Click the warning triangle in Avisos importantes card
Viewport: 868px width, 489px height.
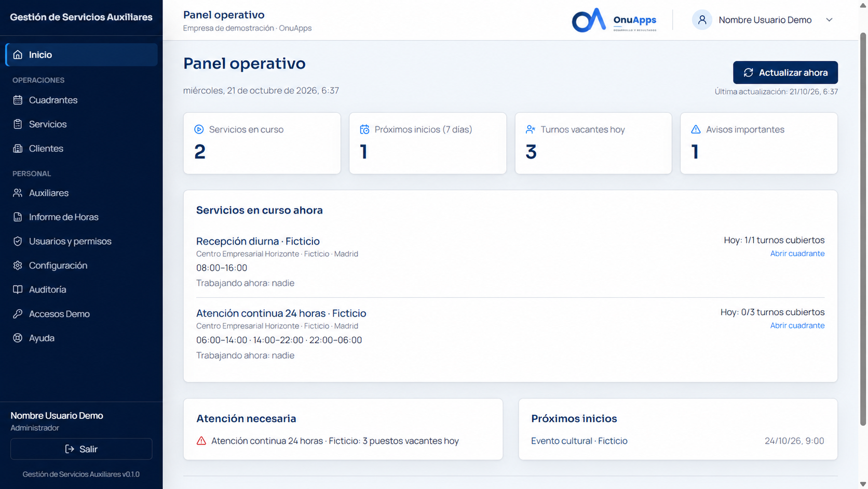click(x=696, y=129)
